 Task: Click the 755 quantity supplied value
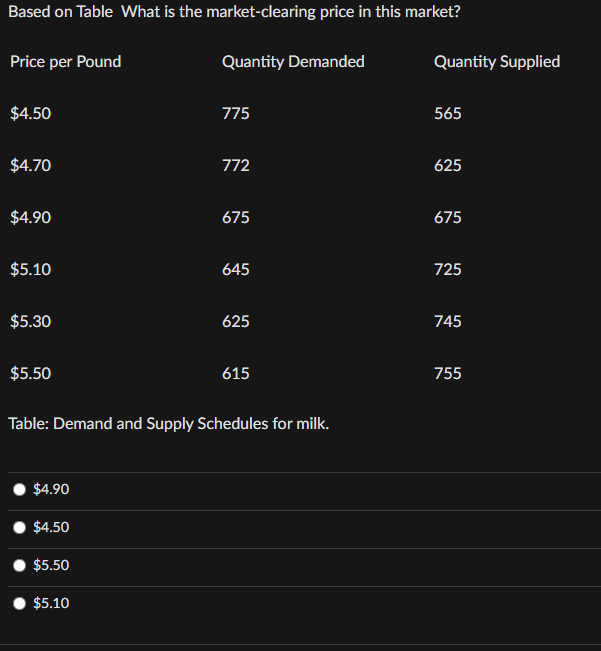click(448, 374)
